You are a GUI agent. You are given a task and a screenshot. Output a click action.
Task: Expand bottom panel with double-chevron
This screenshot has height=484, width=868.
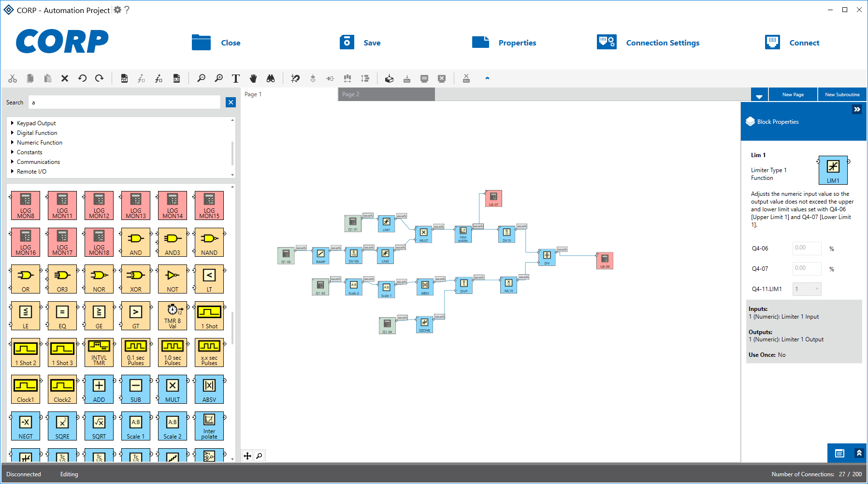859,453
